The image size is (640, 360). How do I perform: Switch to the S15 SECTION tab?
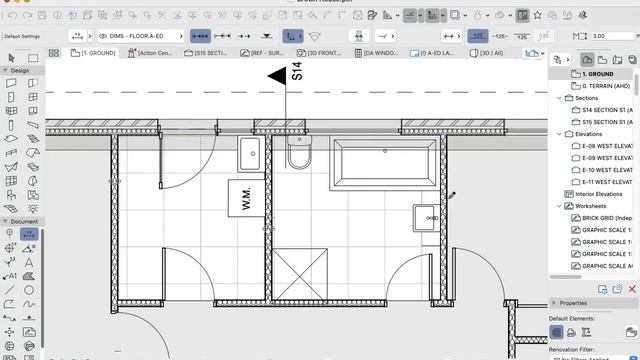(x=206, y=53)
